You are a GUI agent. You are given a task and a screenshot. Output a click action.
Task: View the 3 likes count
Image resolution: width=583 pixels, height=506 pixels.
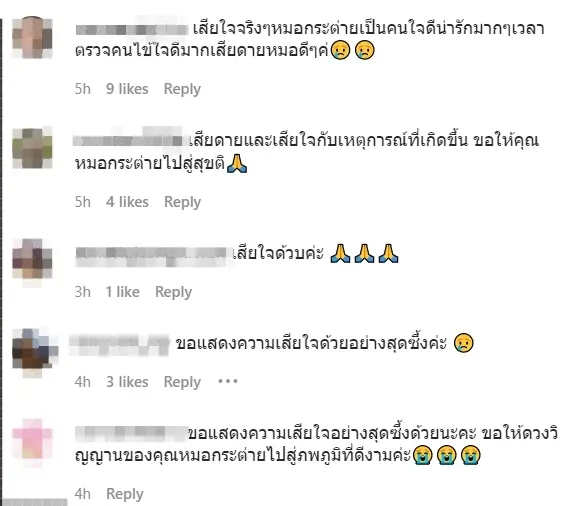click(127, 382)
